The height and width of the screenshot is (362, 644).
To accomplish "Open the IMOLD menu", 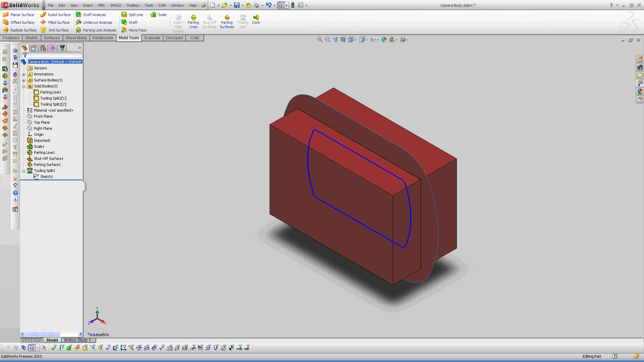I will coord(116,5).
